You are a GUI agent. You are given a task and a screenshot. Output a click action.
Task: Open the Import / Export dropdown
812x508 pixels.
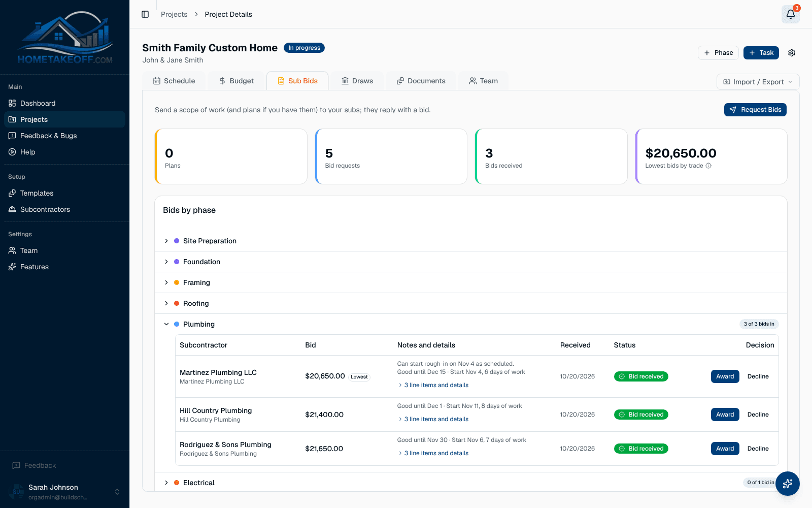point(758,82)
